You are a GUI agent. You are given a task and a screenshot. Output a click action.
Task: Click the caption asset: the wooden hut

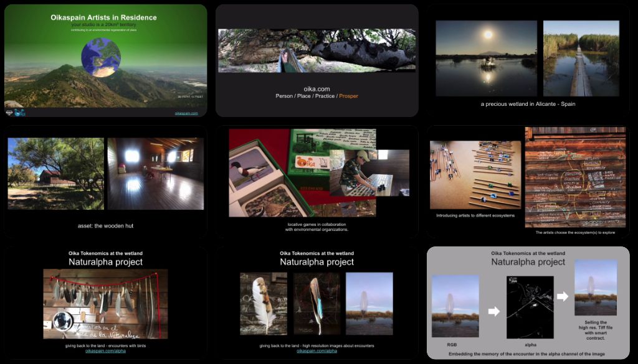(105, 226)
